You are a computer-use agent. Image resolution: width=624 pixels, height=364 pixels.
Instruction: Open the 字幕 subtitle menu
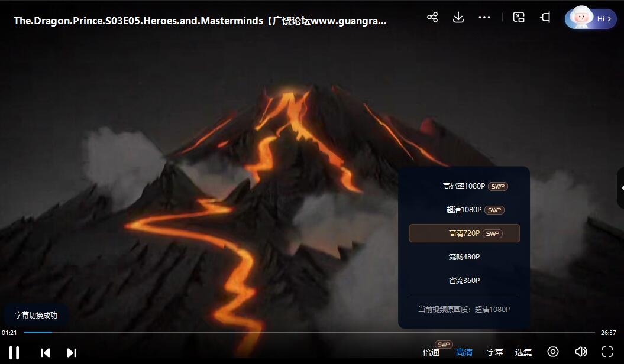[x=495, y=352]
